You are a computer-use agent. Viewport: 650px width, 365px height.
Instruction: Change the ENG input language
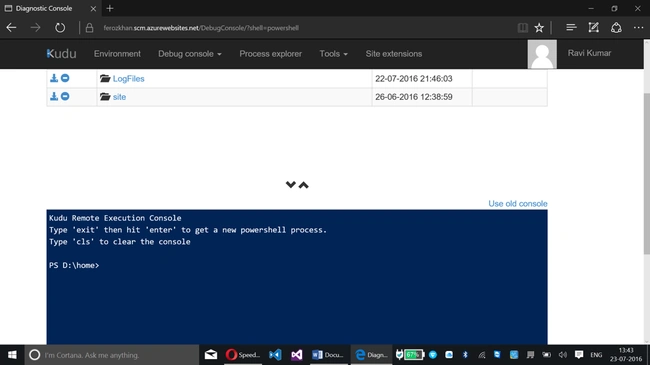[596, 355]
